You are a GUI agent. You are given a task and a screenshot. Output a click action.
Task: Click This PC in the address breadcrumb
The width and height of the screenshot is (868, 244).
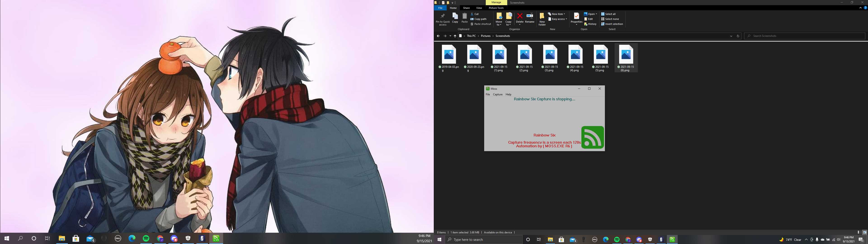(471, 36)
